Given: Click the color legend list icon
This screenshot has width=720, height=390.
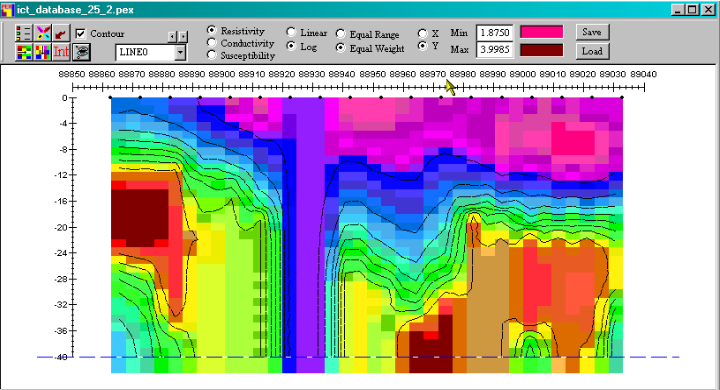Looking at the screenshot, I should 23,33.
